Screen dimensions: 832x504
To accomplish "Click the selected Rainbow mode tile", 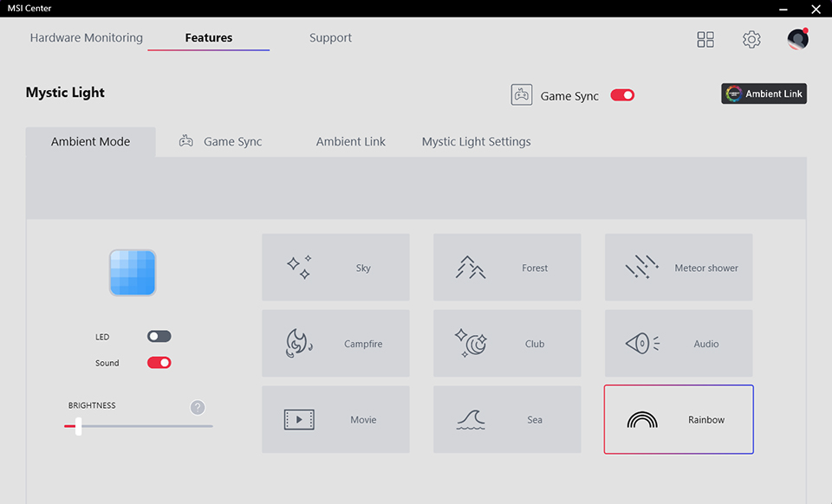I will point(679,419).
